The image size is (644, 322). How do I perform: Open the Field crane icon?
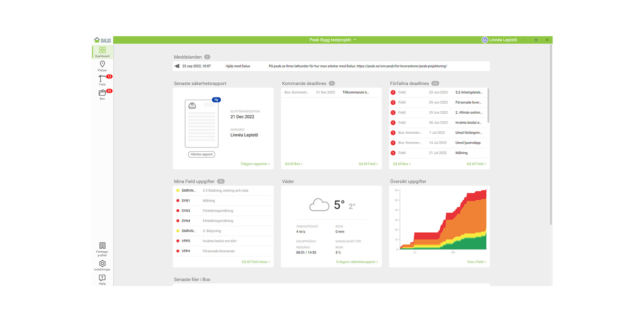[x=102, y=80]
